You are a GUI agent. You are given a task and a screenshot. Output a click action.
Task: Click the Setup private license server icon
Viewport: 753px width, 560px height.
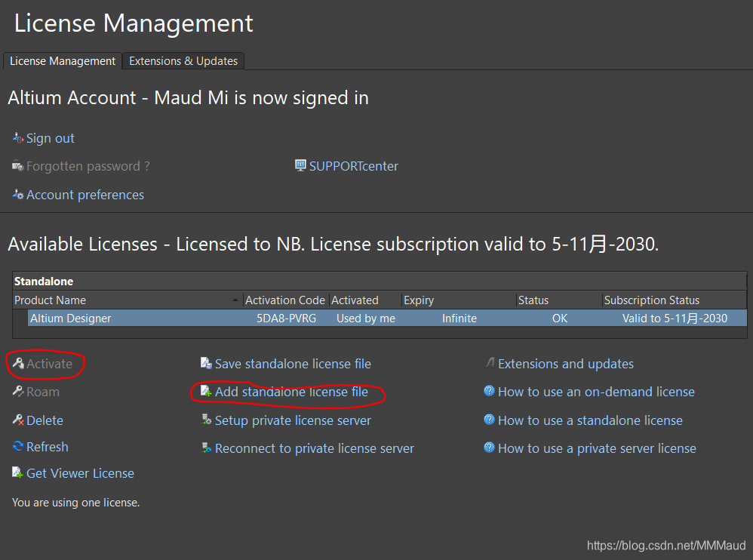click(x=206, y=420)
